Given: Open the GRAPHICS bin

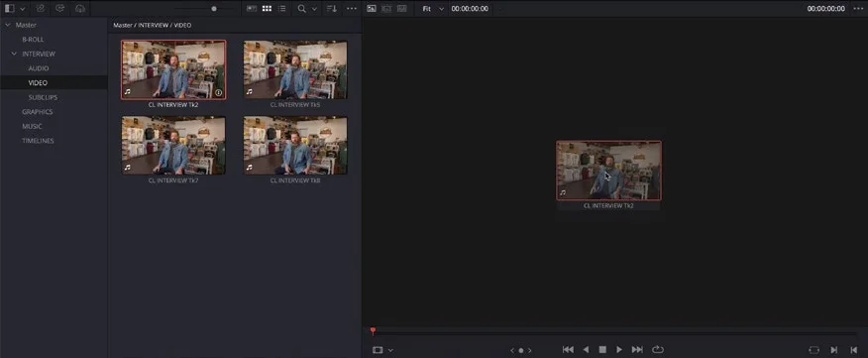Looking at the screenshot, I should click(x=38, y=111).
